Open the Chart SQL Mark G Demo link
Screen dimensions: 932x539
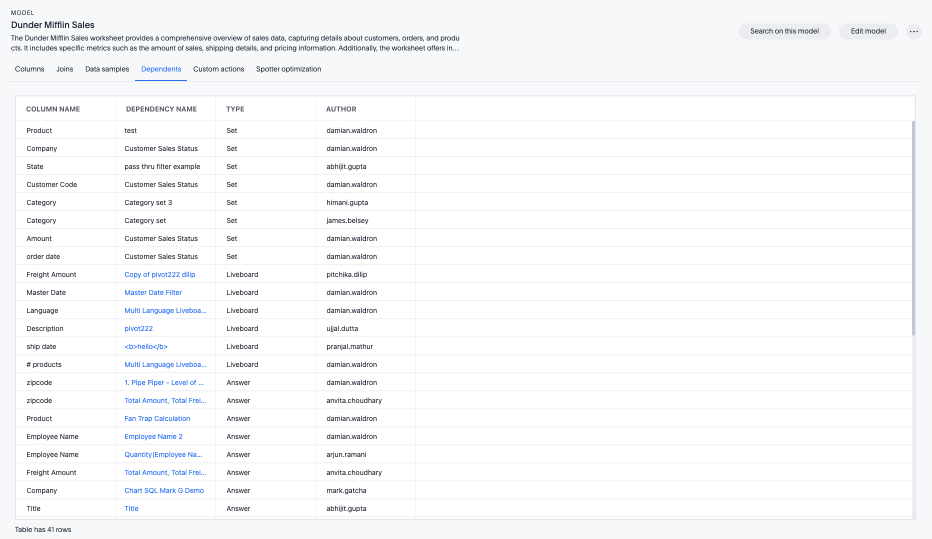(164, 491)
